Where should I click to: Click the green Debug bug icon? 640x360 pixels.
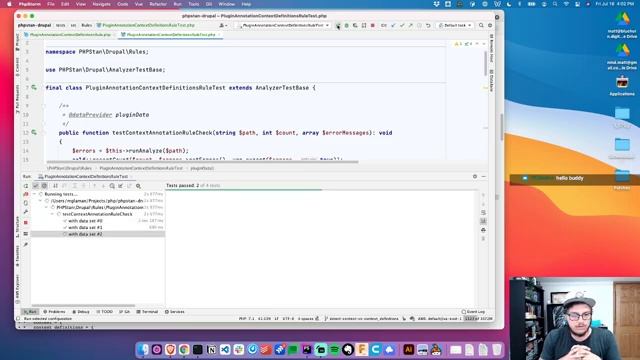pyautogui.click(x=347, y=25)
